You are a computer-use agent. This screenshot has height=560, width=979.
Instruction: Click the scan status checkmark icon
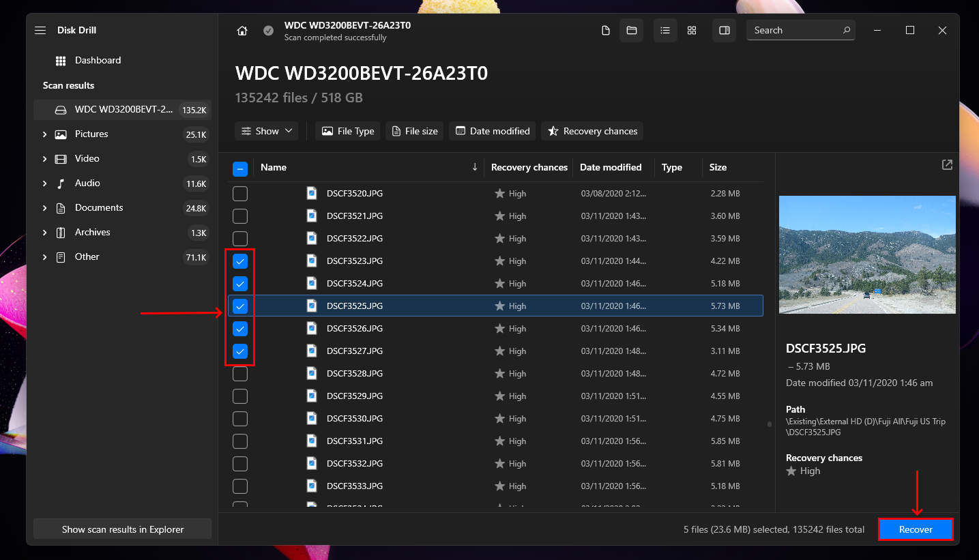tap(269, 31)
